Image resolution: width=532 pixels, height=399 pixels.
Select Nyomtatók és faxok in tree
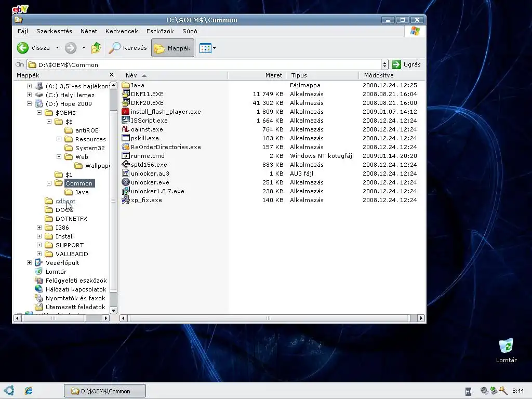tap(75, 298)
